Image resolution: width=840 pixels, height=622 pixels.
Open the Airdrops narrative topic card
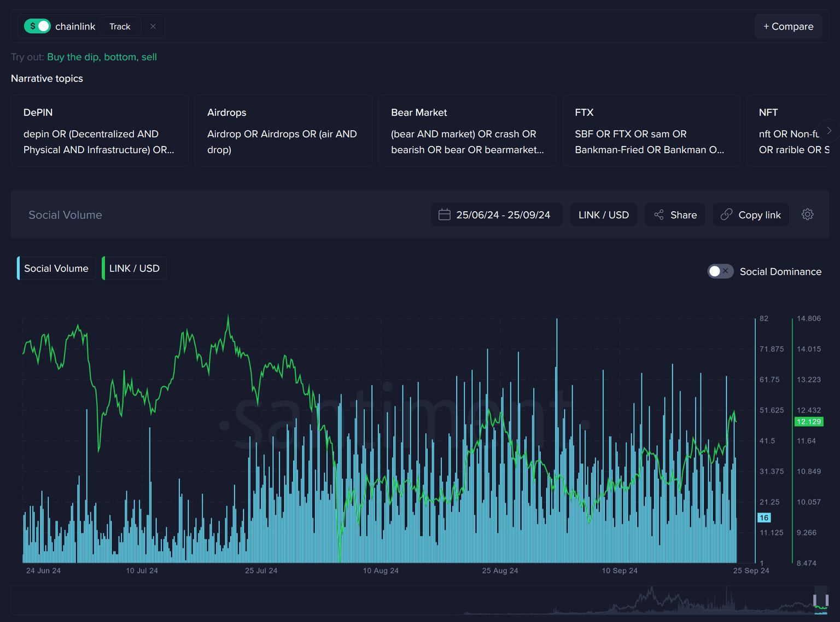pyautogui.click(x=283, y=131)
